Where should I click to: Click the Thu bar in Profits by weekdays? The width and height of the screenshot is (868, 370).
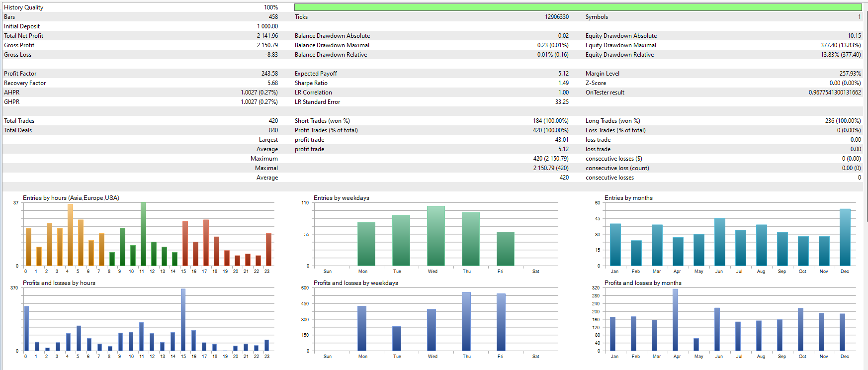pyautogui.click(x=466, y=322)
